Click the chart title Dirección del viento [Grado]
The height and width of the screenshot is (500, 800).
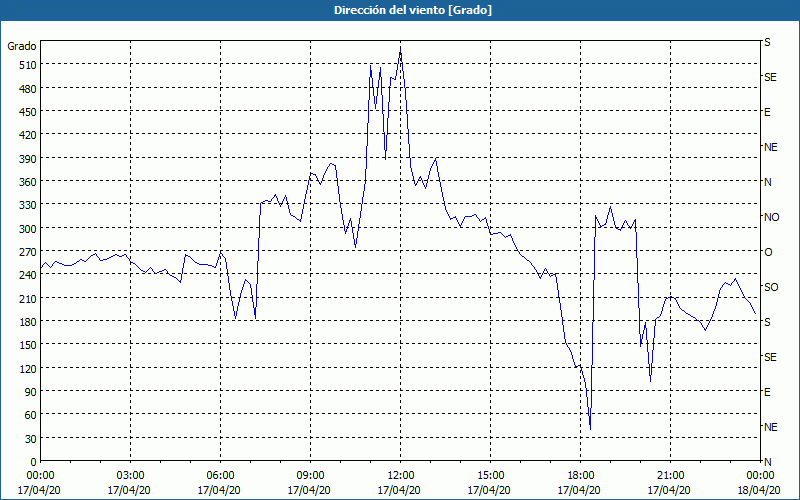click(413, 10)
